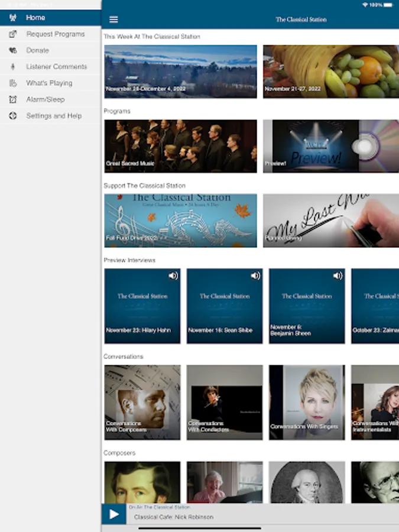The width and height of the screenshot is (399, 532).
Task: Tap speaker icon on Benjamin Sheen interview
Action: click(x=338, y=275)
